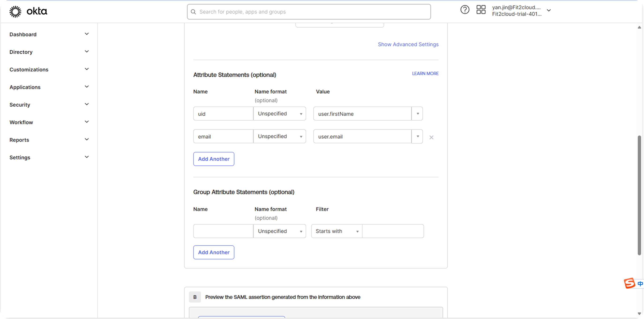The width and height of the screenshot is (644, 319).
Task: Open the user.email value dropdown arrow
Action: [x=417, y=136]
